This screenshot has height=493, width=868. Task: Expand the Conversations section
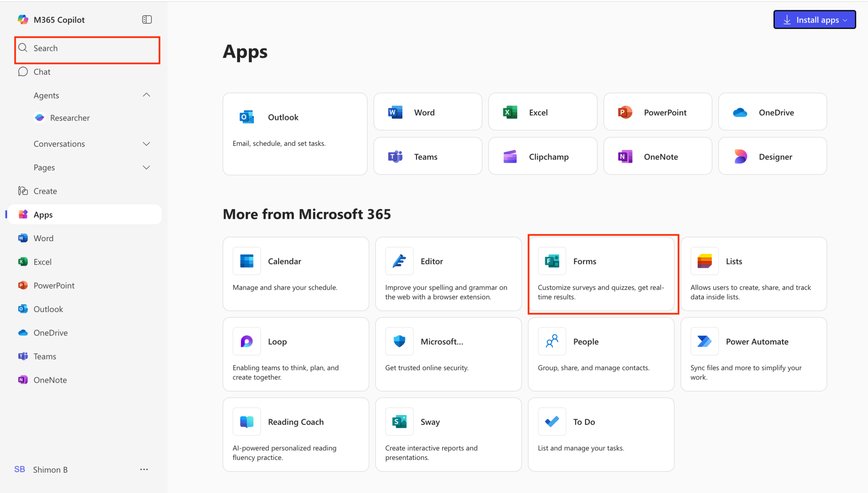point(146,144)
